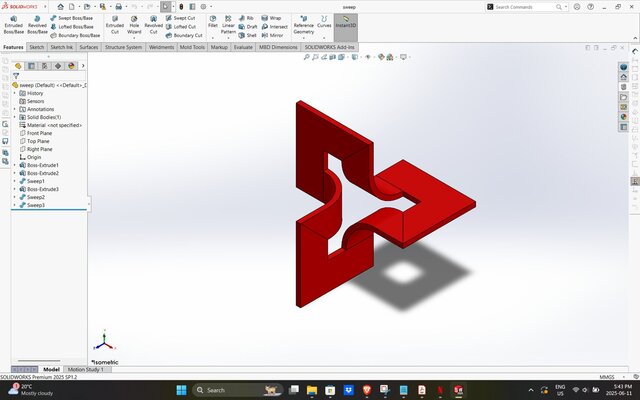Click the Windows Start button on taskbar
Screen dimensions: 640x400
pyautogui.click(x=181, y=389)
